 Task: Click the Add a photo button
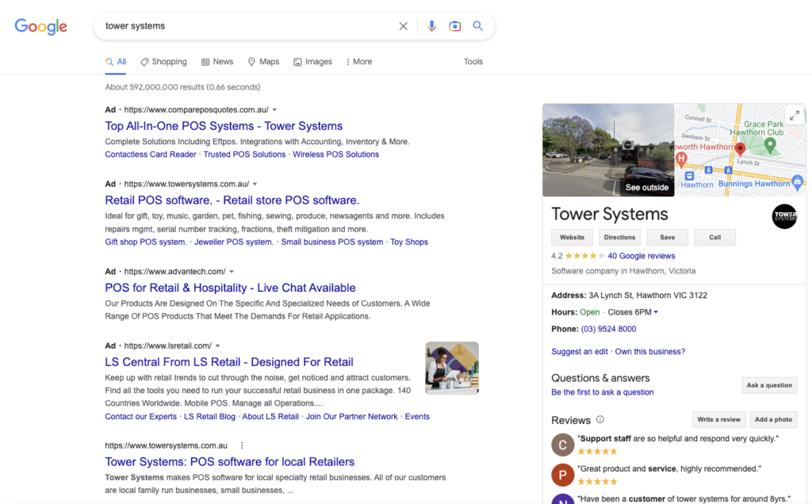pos(773,420)
